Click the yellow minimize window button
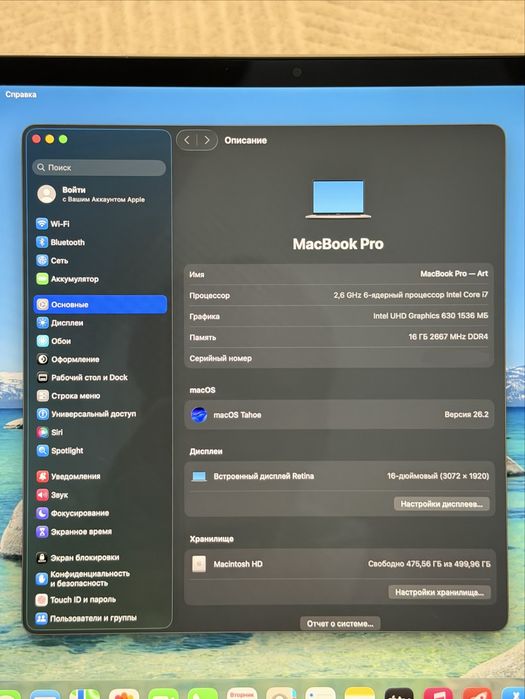Image resolution: width=525 pixels, height=699 pixels. click(x=50, y=139)
